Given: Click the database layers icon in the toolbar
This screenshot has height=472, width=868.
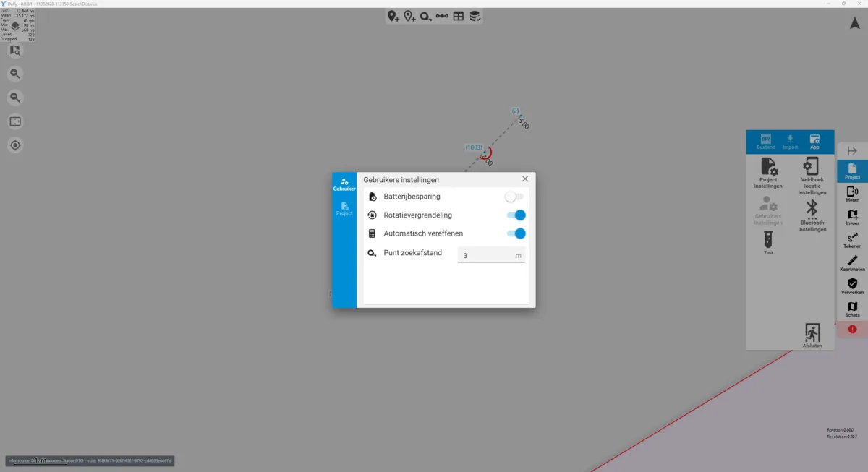Looking at the screenshot, I should pos(475,16).
